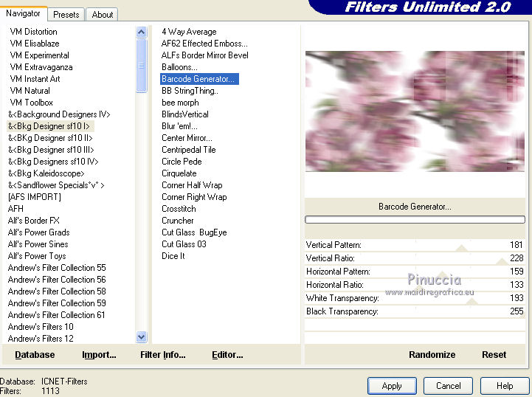The width and height of the screenshot is (532, 397).
Task: Select Andrew's Filter Collection 58
Action: [x=57, y=291]
